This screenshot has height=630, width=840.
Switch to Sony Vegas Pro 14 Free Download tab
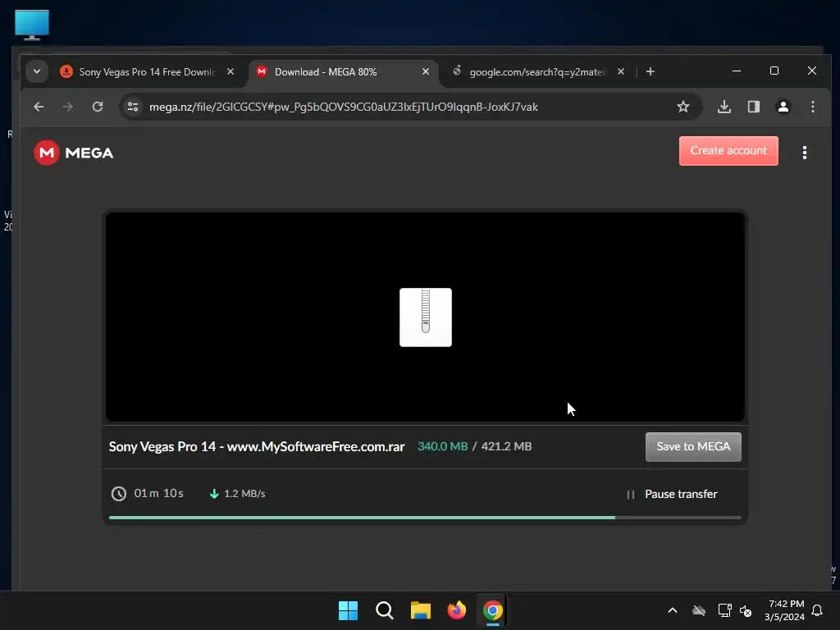click(148, 72)
